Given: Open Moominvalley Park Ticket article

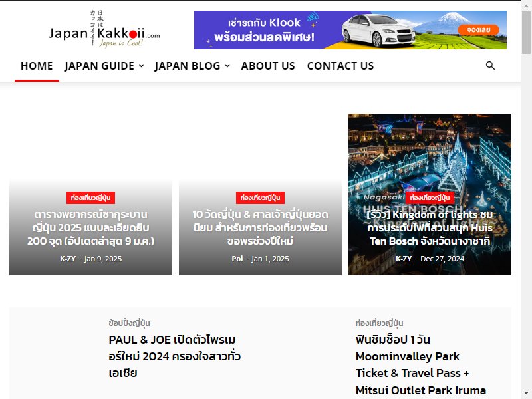Looking at the screenshot, I should [x=421, y=364].
